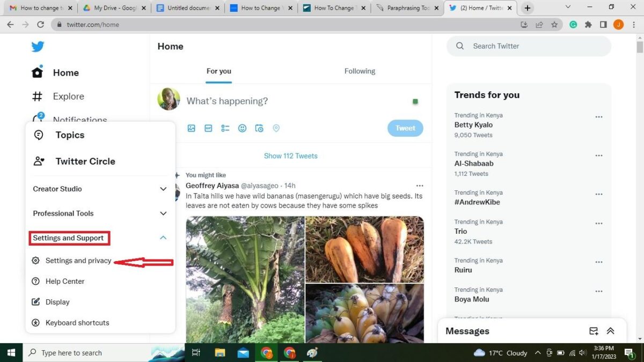Switch to Paraphrasing Tool browser tab

(x=406, y=8)
